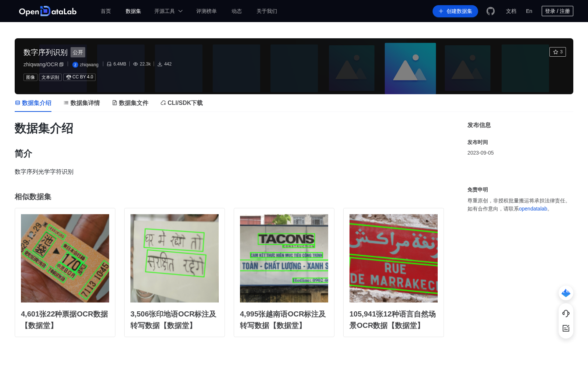The image size is (588, 368).
Task: Open 评测榜单 navigation item
Action: point(207,11)
